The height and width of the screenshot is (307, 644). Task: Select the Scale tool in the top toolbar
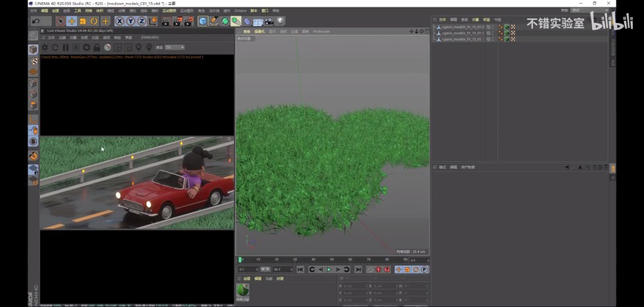pos(83,21)
